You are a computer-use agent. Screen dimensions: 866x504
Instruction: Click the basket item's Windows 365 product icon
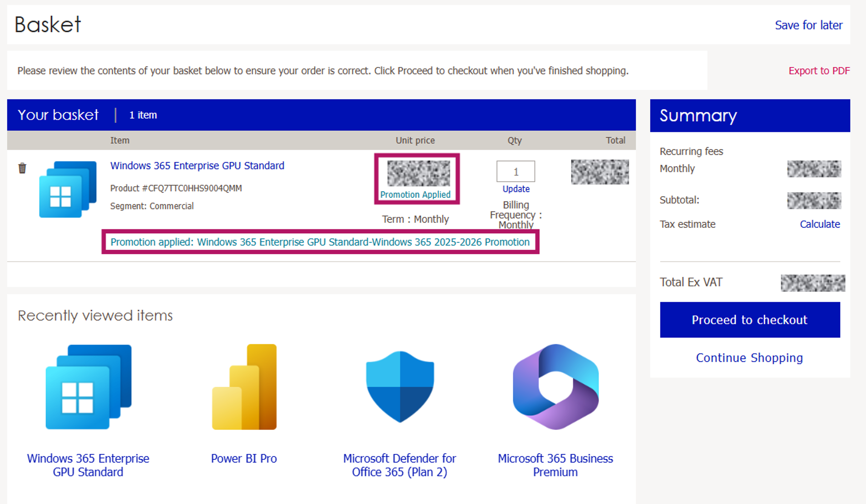click(x=68, y=189)
